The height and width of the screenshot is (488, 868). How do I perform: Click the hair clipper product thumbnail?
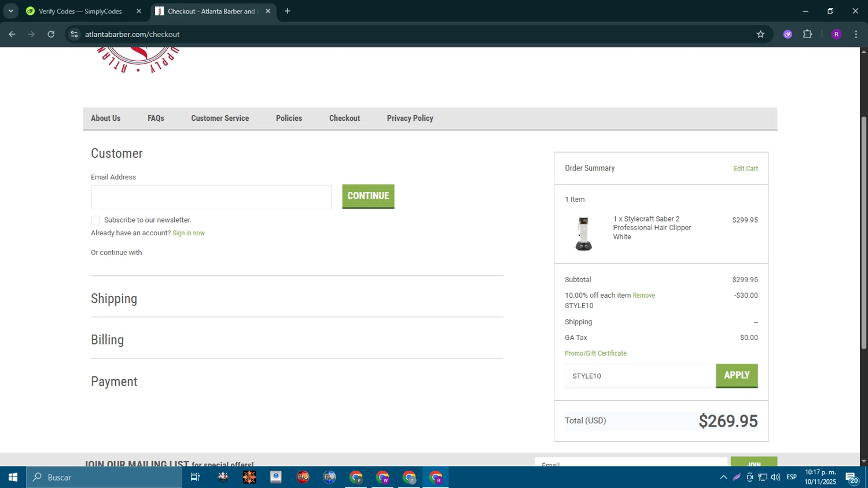583,233
